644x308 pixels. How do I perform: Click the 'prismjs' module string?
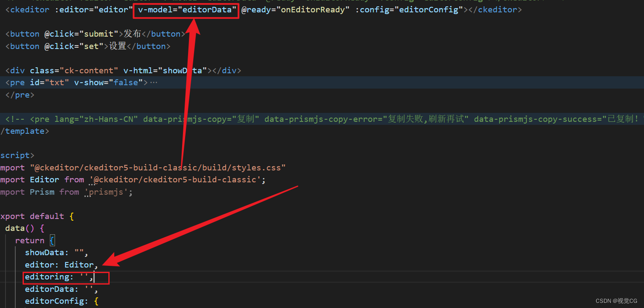106,192
